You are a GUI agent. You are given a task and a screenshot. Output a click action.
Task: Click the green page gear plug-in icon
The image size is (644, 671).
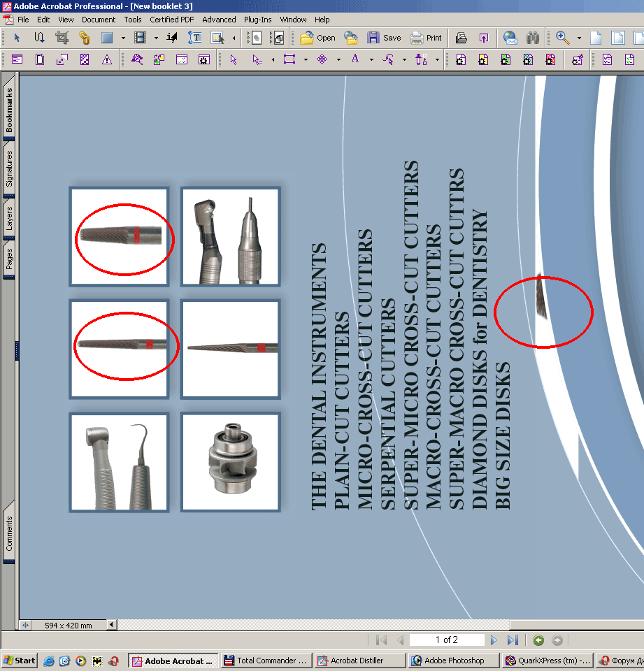click(x=506, y=59)
